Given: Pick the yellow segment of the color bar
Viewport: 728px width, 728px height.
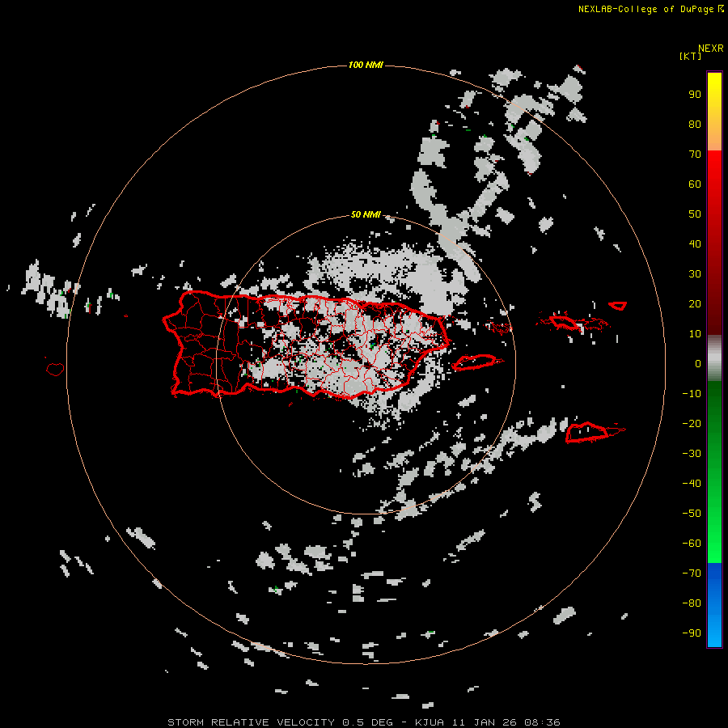Looking at the screenshot, I should [x=714, y=112].
